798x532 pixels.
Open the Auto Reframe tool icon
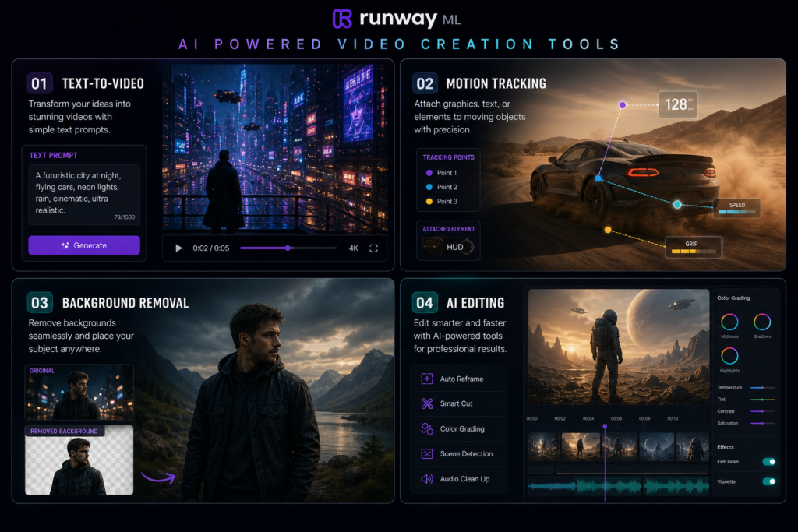[x=427, y=379]
